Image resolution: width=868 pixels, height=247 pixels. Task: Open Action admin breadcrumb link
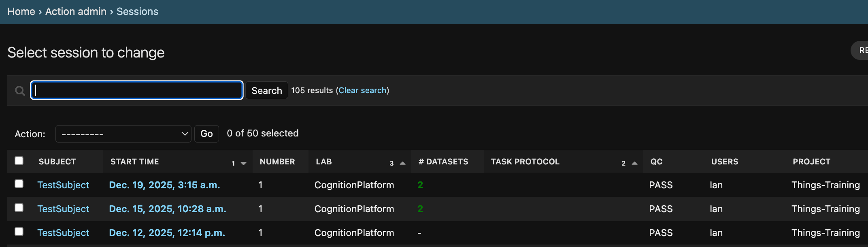[x=76, y=11]
